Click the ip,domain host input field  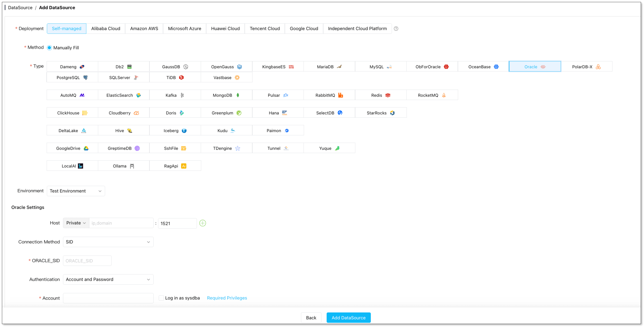[121, 223]
